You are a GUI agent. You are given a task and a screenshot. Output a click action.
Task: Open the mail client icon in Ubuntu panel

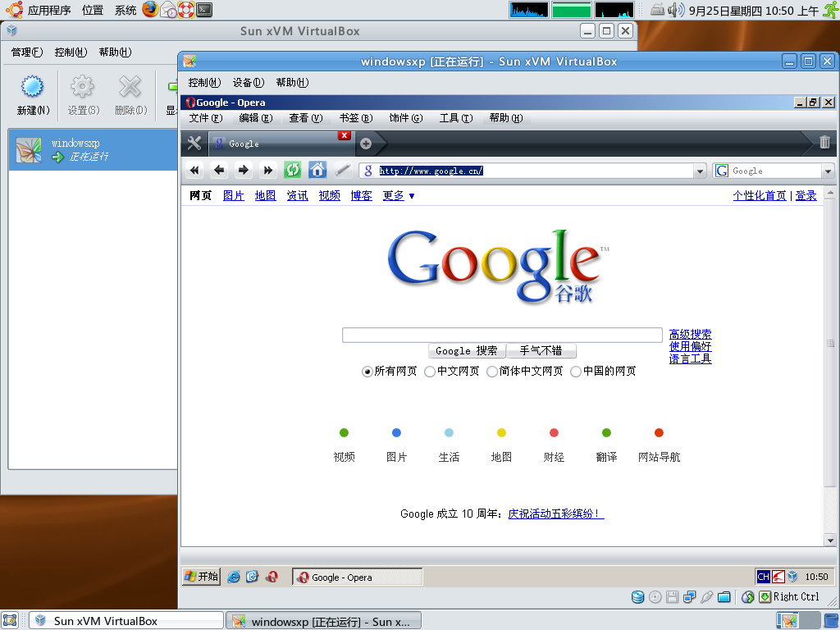169,10
